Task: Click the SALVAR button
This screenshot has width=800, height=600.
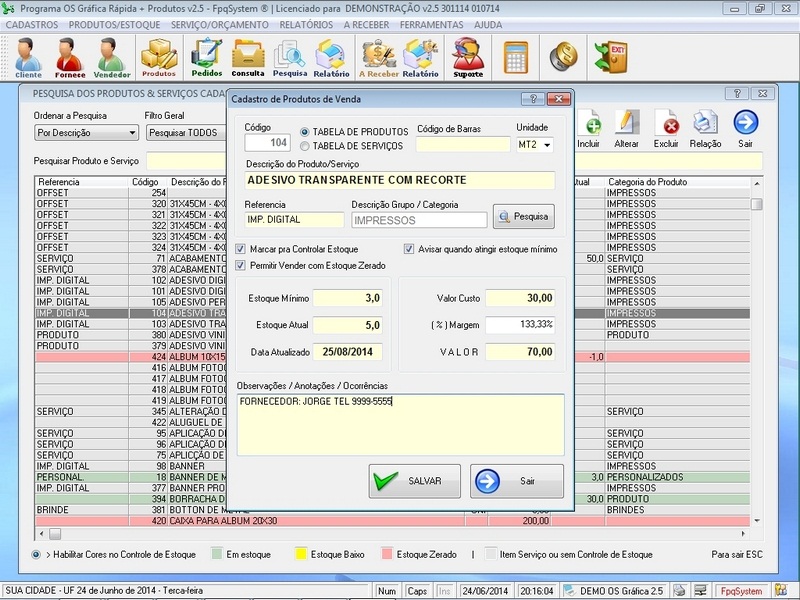Action: (x=414, y=481)
